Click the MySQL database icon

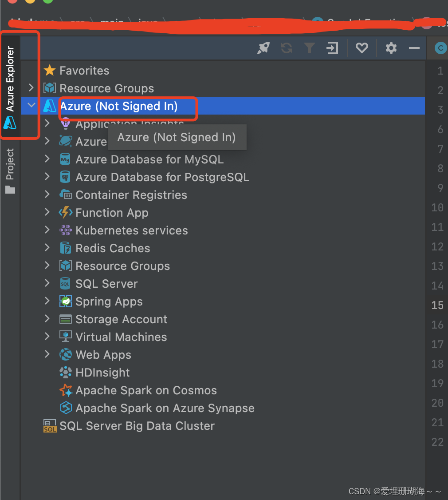tap(65, 159)
